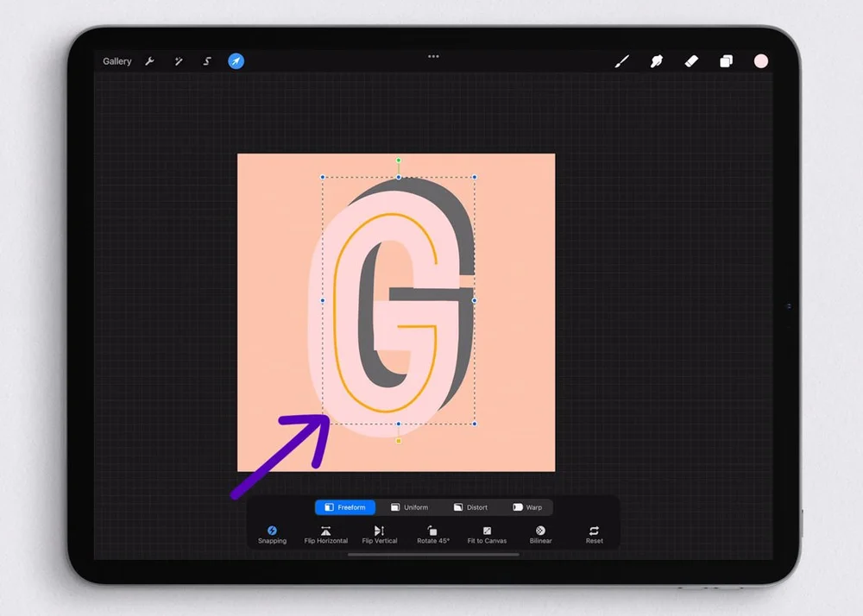Open the Layers panel
Screen dimensions: 863x616
click(x=725, y=61)
